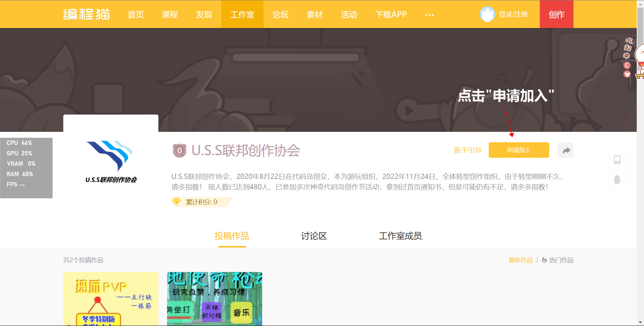
Task: Sort by 最新作品
Action: point(521,260)
